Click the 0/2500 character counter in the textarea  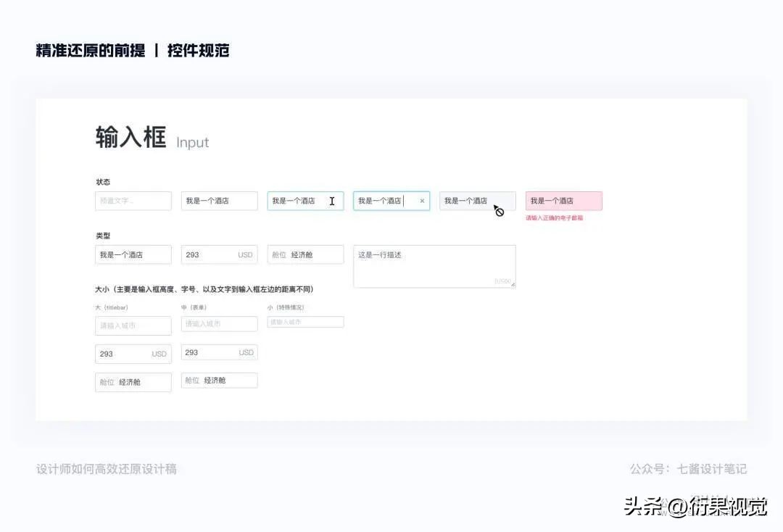tap(502, 280)
